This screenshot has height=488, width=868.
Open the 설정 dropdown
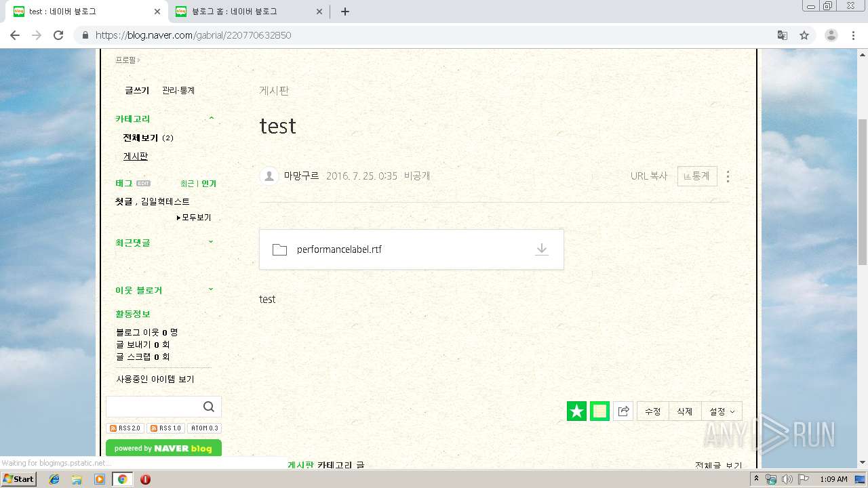pos(722,411)
